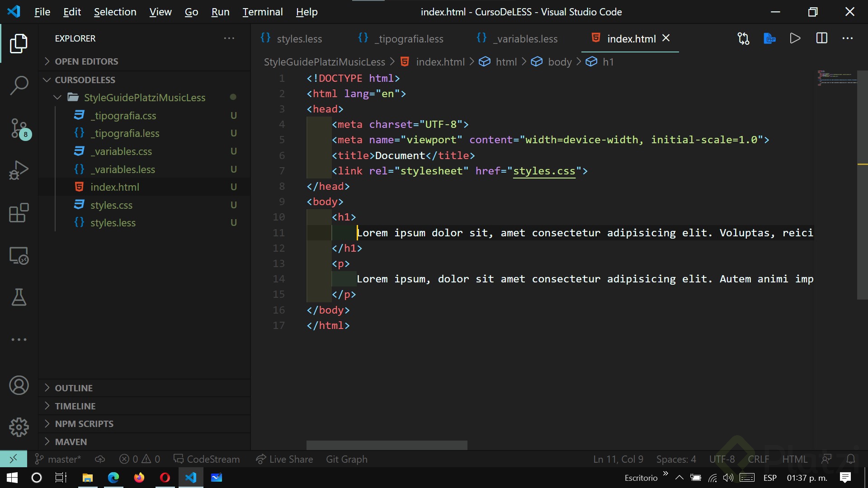Image resolution: width=868 pixels, height=488 pixels.
Task: Open the Source Control view
Action: [x=19, y=128]
